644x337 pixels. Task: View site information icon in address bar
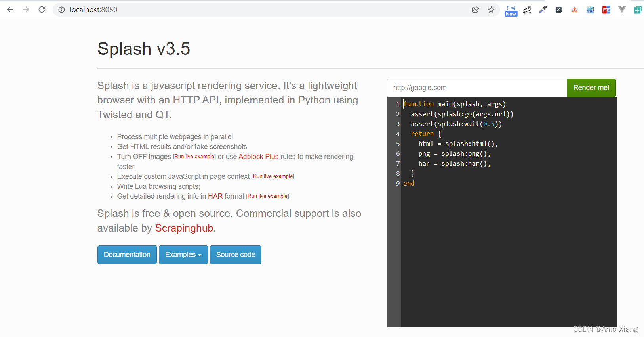tap(61, 10)
